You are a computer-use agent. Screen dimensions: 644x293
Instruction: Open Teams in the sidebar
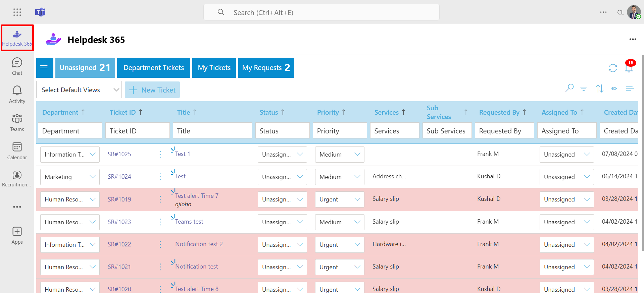coord(17,123)
